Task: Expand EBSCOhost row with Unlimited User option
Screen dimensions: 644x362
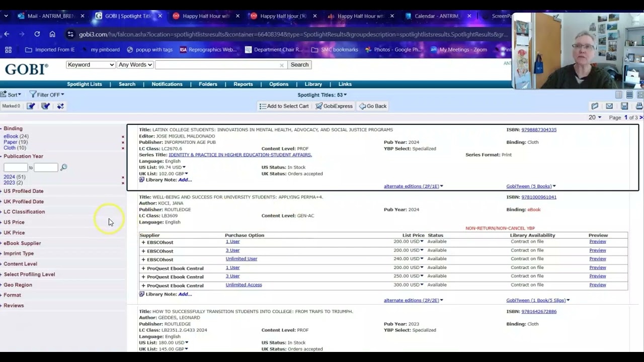Action: pos(143,259)
